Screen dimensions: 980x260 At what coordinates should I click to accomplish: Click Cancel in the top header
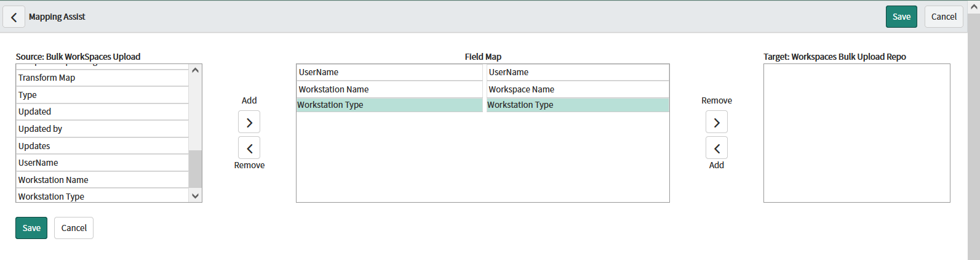tap(944, 17)
